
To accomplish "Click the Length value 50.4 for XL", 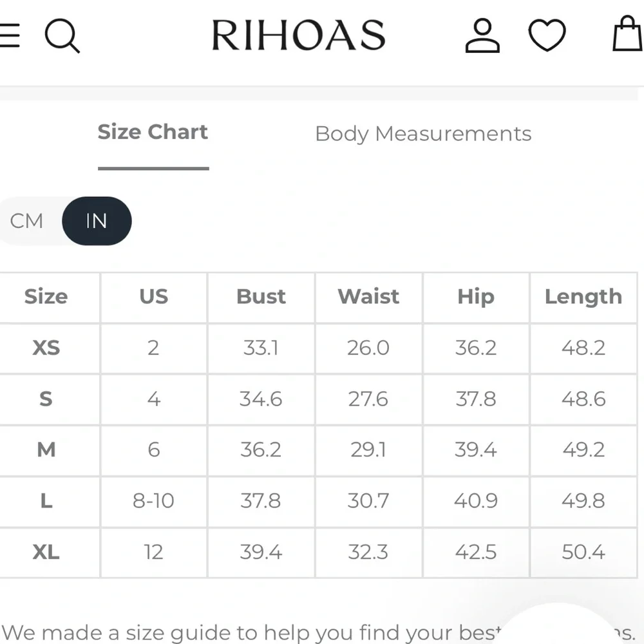I will [x=583, y=553].
